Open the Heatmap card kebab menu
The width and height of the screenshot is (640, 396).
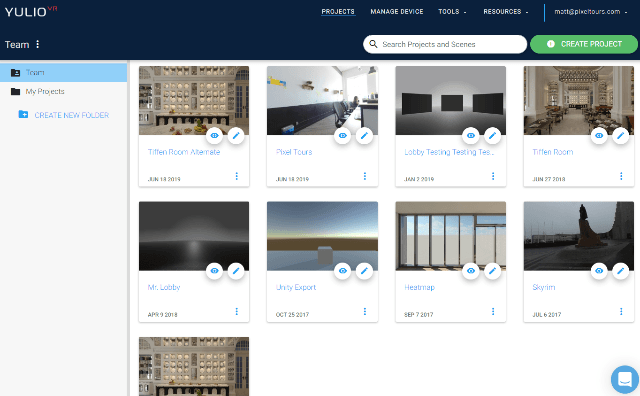[x=493, y=311]
